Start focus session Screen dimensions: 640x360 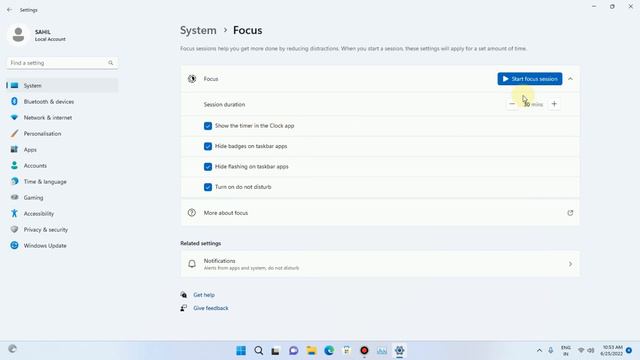(529, 79)
